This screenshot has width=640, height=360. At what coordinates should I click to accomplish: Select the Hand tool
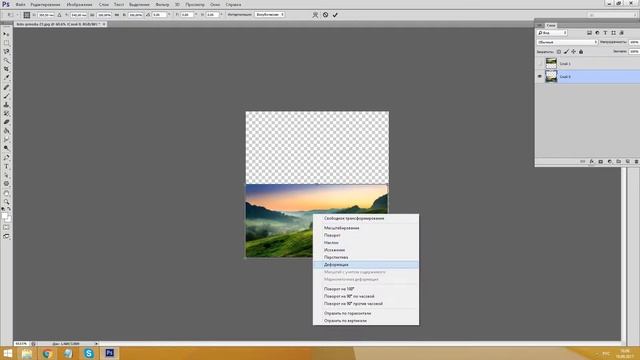tap(6, 193)
